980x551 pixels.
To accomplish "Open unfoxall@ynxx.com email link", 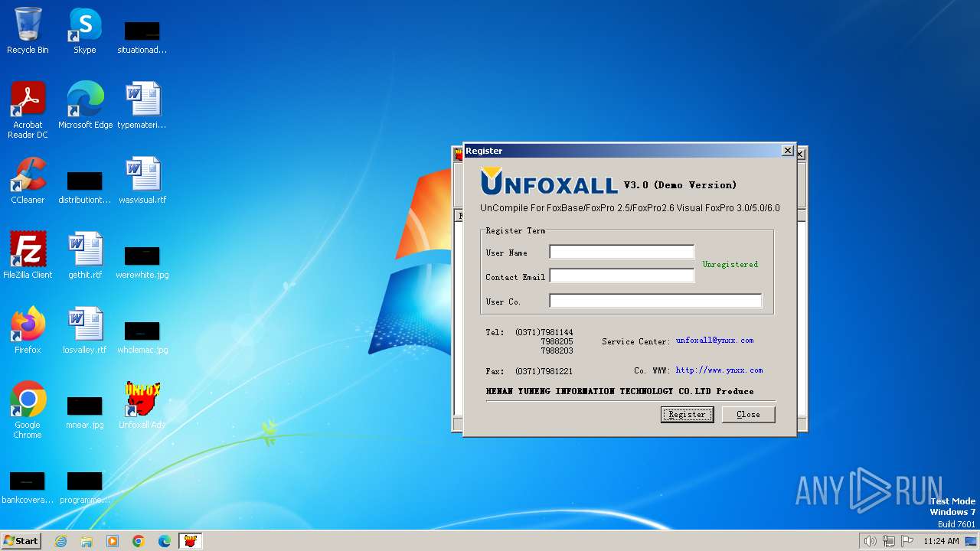I will pos(714,341).
